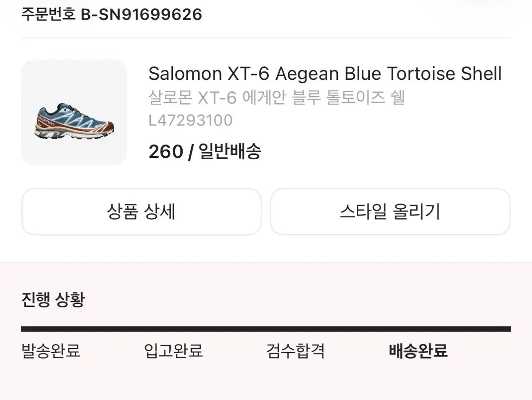Image resolution: width=532 pixels, height=400 pixels.
Task: Click the model number L47293100
Action: coord(192,121)
